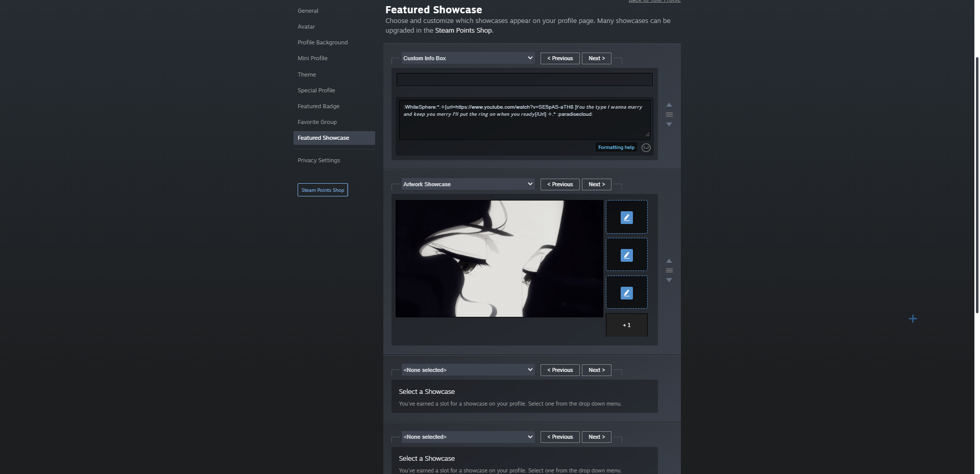Screen dimensions: 980x474
Task: Click Previous for the Artwork Showcase
Action: click(560, 184)
